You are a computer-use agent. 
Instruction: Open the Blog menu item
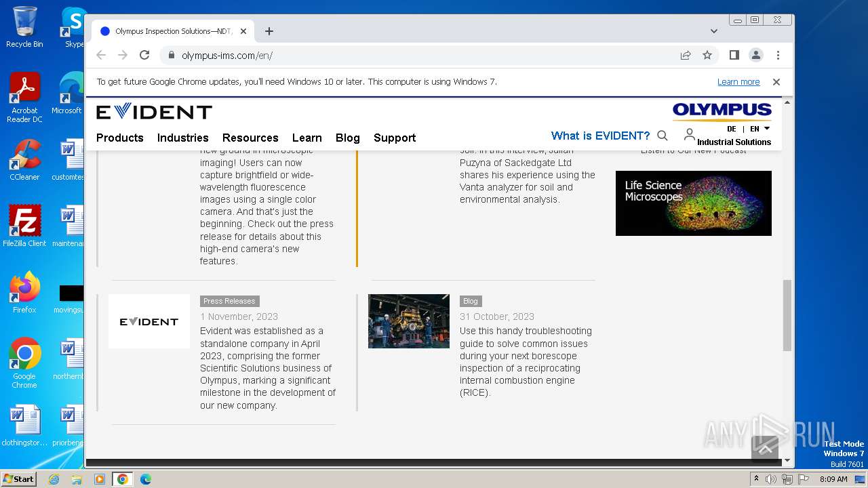pos(348,138)
